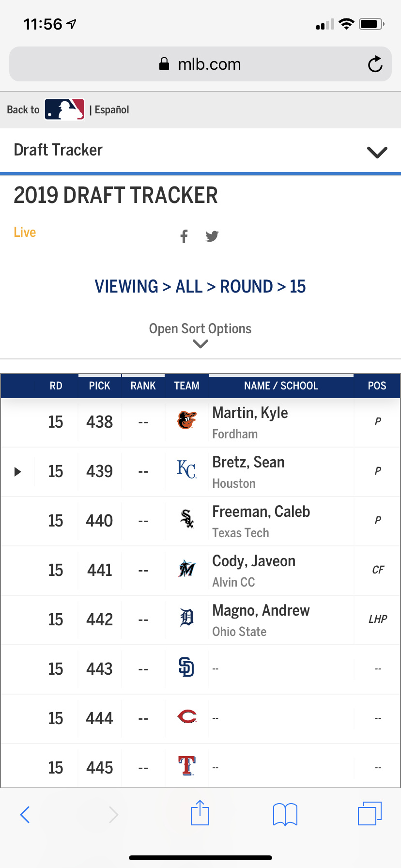Sort by the PICK column header

point(99,386)
